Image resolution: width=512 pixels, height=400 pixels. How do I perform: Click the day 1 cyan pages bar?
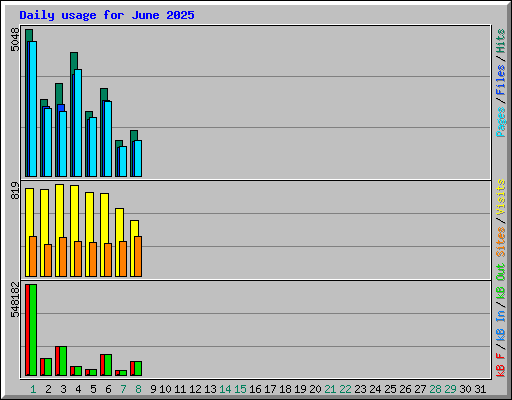click(33, 109)
